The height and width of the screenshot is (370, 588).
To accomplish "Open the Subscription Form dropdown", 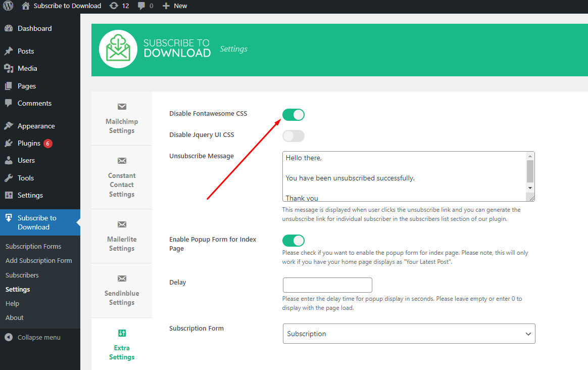I will 409,334.
